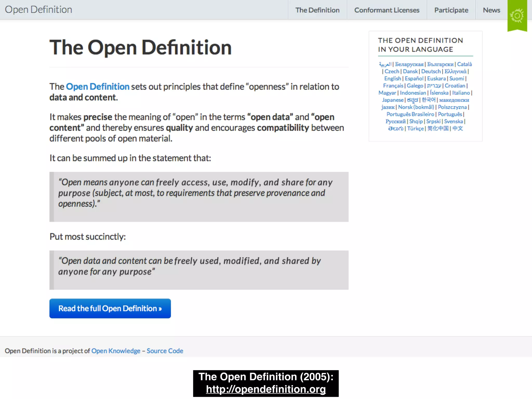This screenshot has width=532, height=399.
Task: Open the Source Code footer link
Action: pos(165,351)
